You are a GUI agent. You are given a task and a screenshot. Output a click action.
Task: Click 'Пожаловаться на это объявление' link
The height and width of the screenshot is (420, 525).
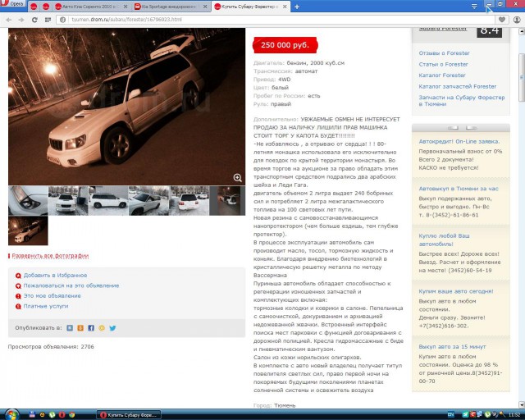[71, 285]
